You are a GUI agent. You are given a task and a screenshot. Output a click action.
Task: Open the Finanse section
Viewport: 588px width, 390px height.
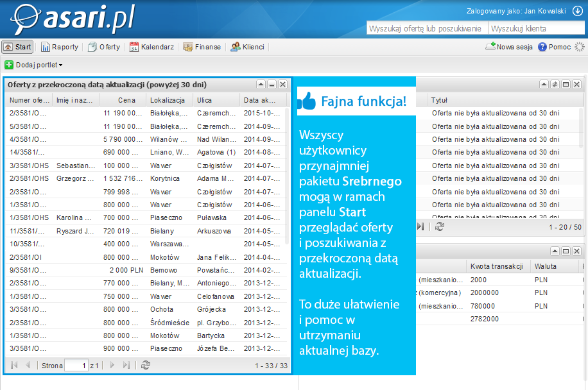202,47
